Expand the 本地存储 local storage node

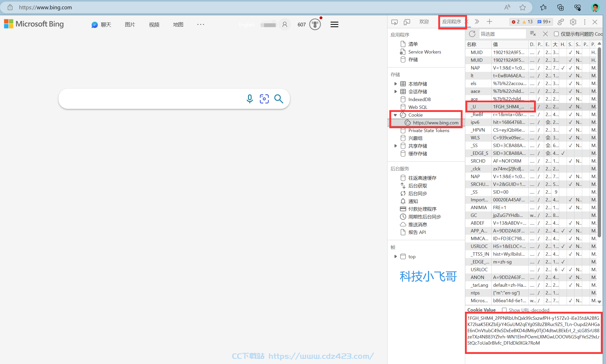click(395, 84)
